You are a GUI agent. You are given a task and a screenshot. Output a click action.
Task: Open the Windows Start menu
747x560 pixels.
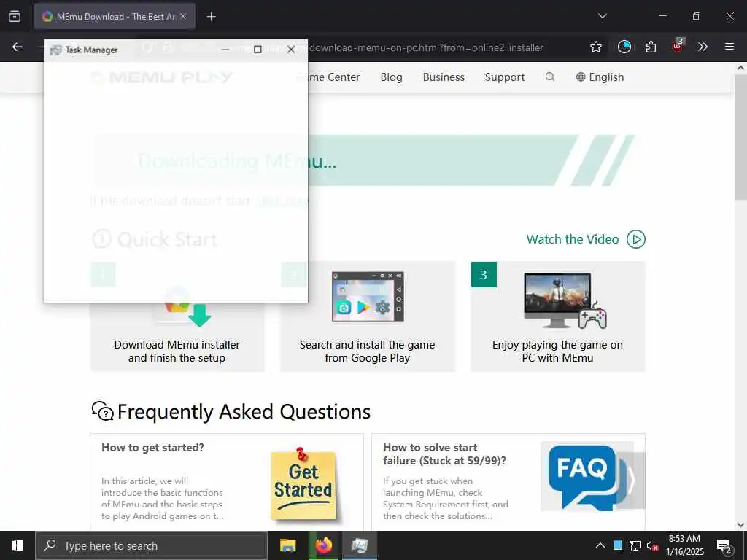click(x=18, y=545)
